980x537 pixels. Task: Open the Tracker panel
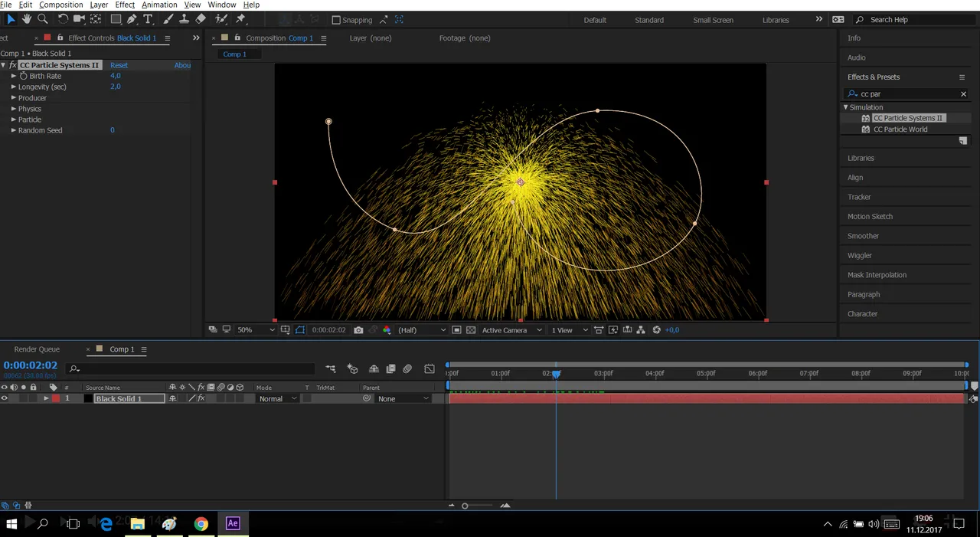click(859, 197)
